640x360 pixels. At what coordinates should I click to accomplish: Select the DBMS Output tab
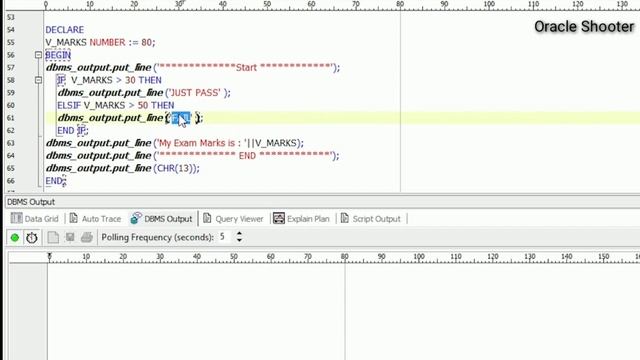pyautogui.click(x=162, y=219)
